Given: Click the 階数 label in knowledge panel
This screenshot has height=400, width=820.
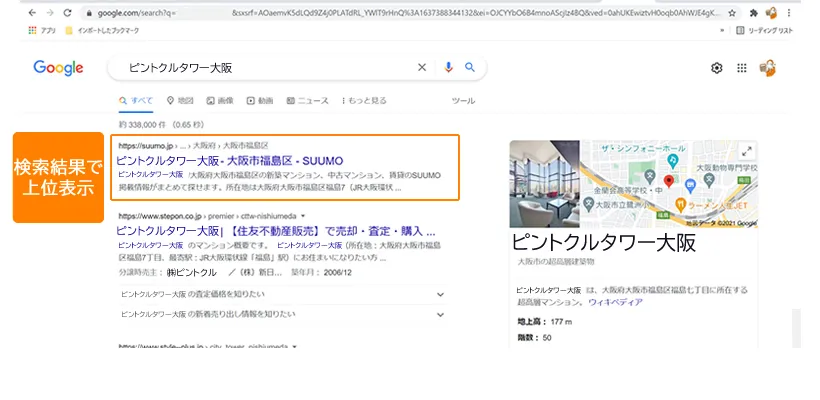Looking at the screenshot, I should click(x=528, y=338).
